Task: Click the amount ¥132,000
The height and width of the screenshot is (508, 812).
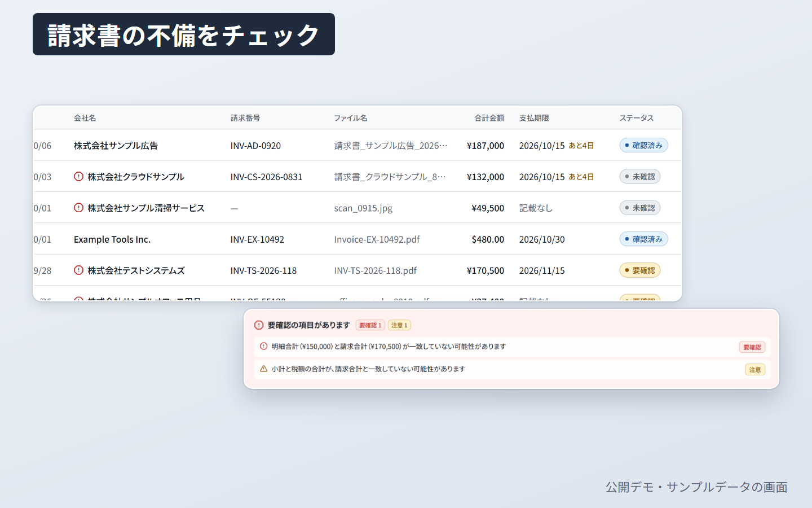Action: (x=486, y=177)
